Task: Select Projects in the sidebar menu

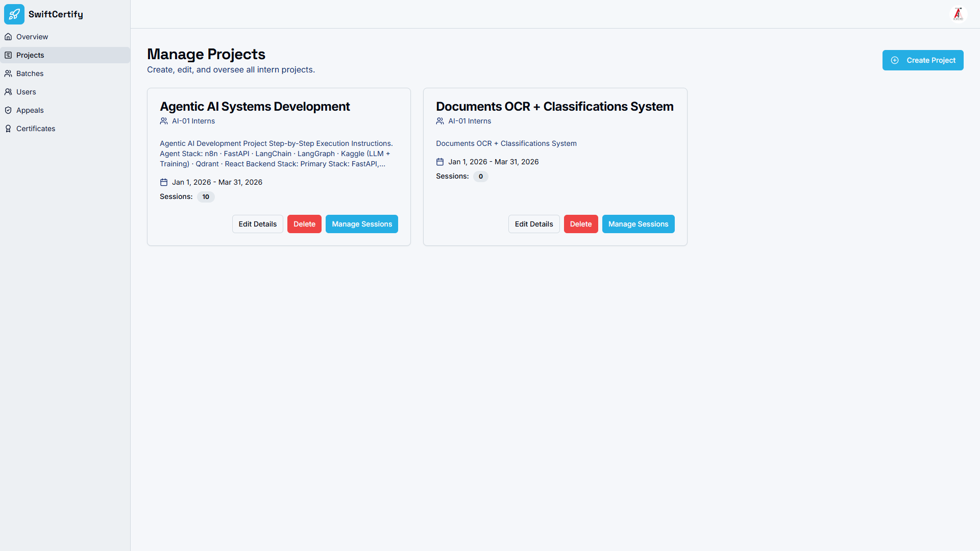Action: tap(30, 55)
